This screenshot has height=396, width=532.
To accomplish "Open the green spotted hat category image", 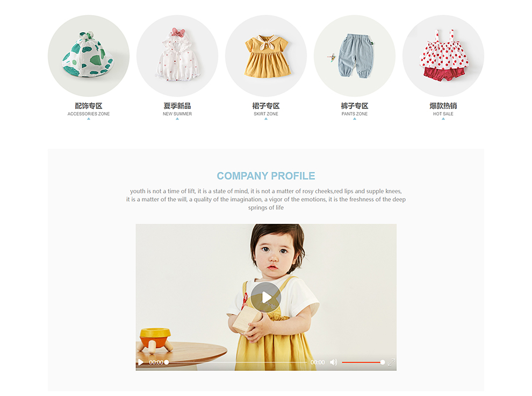I will tap(89, 56).
